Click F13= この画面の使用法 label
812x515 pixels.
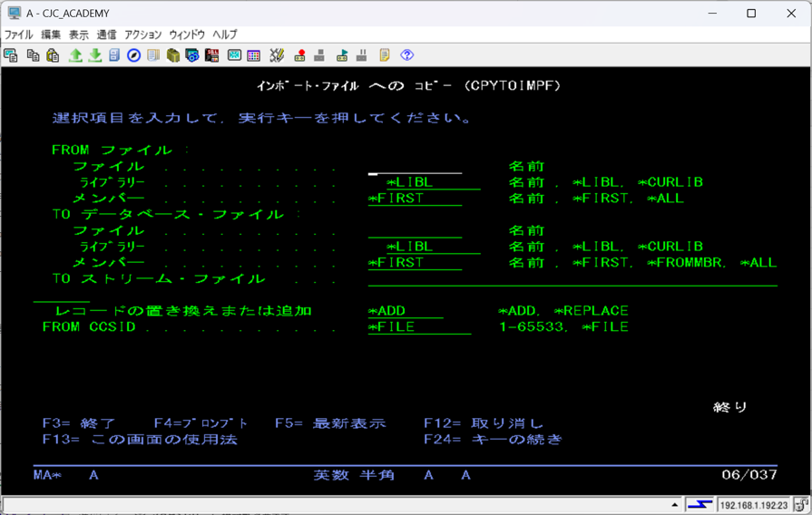pyautogui.click(x=140, y=440)
